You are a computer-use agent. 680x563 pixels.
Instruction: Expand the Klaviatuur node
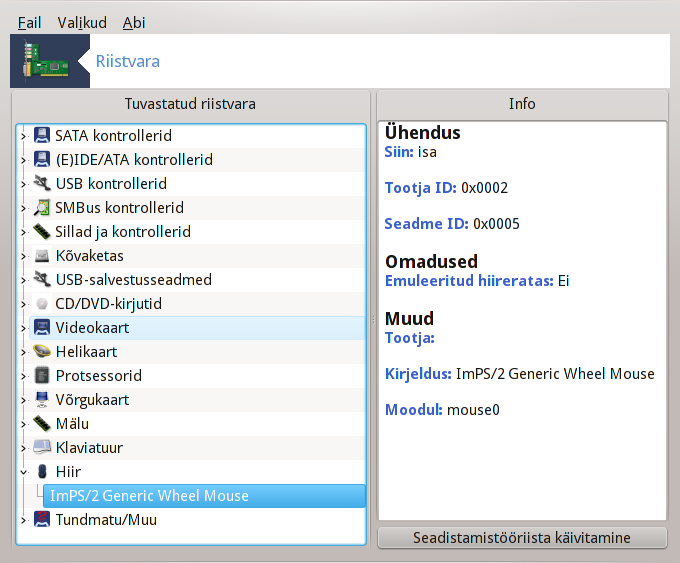(x=23, y=448)
